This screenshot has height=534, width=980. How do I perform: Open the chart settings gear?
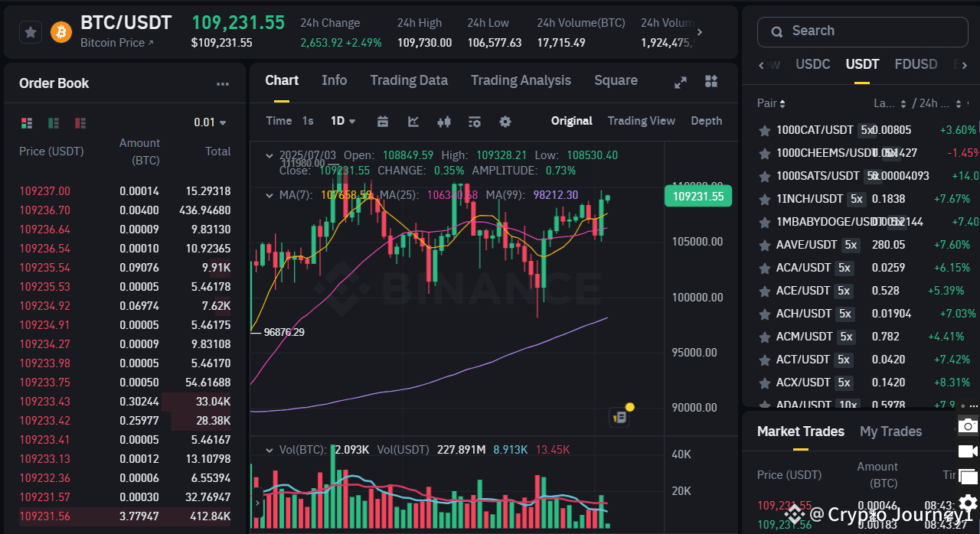[505, 122]
